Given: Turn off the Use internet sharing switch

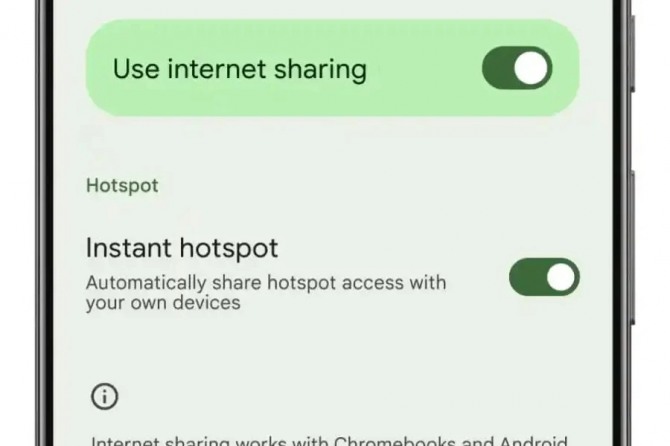Looking at the screenshot, I should coord(517,68).
